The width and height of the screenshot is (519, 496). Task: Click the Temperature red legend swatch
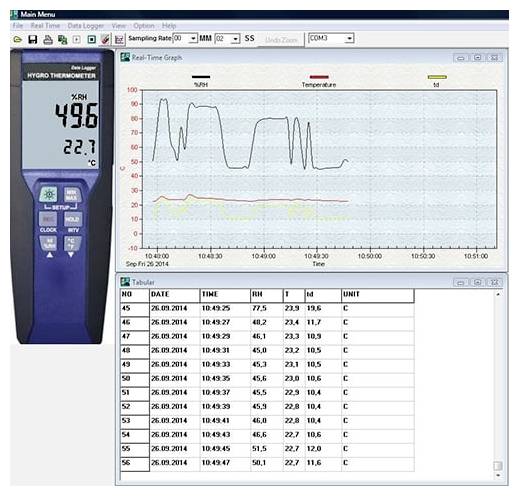pos(319,77)
